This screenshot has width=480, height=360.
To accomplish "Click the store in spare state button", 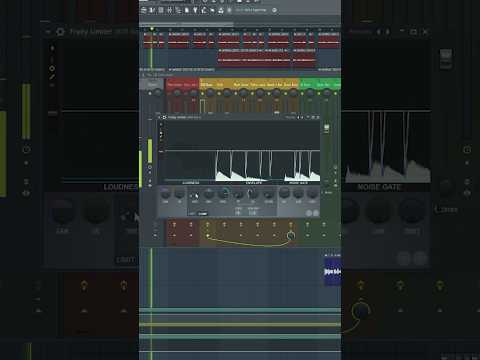I will [309, 213].
